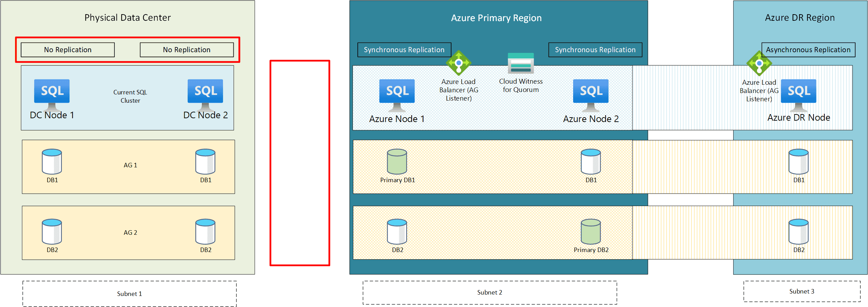The height and width of the screenshot is (307, 868).
Task: Click the DC Node 2 SQL server icon
Action: (205, 94)
